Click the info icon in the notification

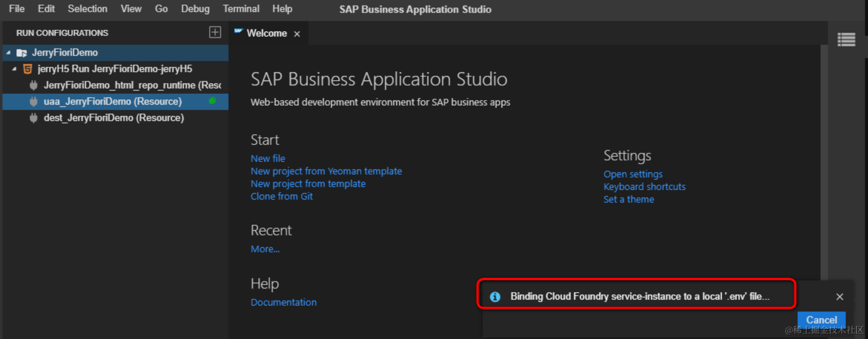tap(495, 297)
